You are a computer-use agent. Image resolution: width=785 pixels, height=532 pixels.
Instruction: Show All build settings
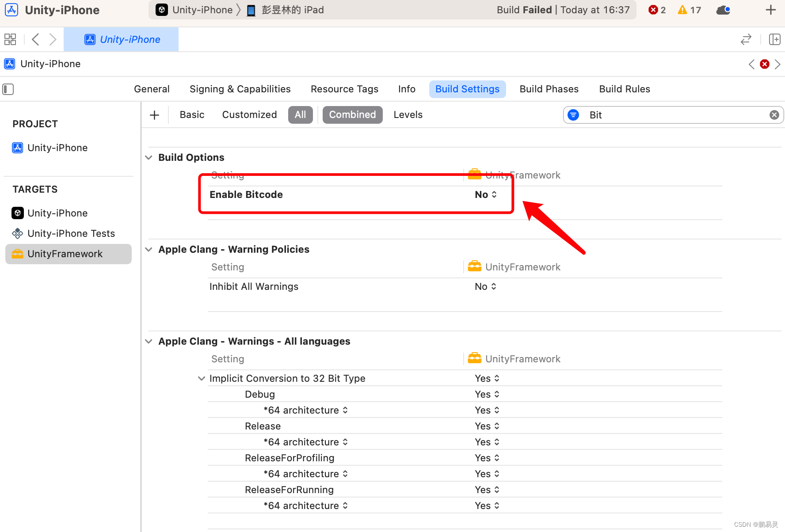coord(300,115)
